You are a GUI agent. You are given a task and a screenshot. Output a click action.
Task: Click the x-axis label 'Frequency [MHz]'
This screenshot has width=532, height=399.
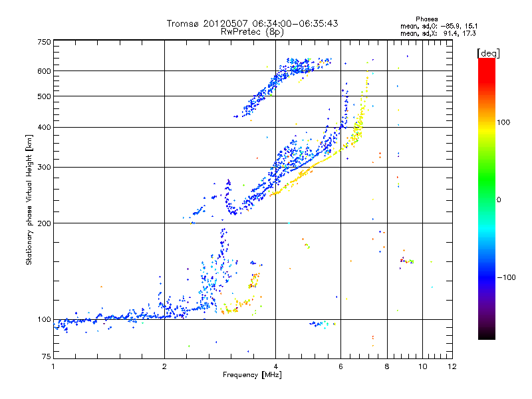(252, 375)
